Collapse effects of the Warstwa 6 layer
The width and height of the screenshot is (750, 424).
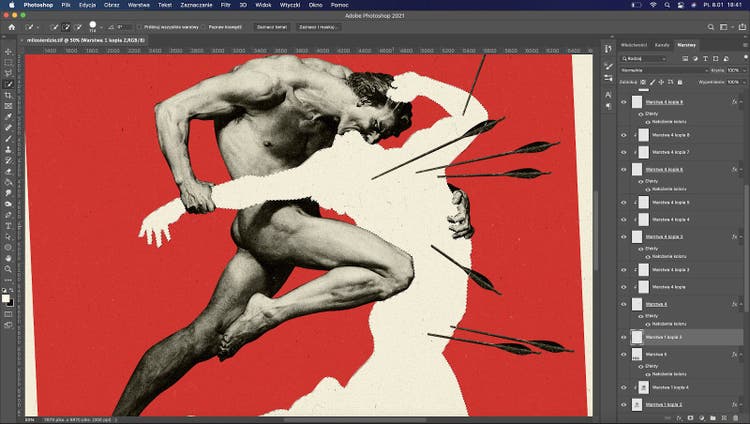pos(741,354)
